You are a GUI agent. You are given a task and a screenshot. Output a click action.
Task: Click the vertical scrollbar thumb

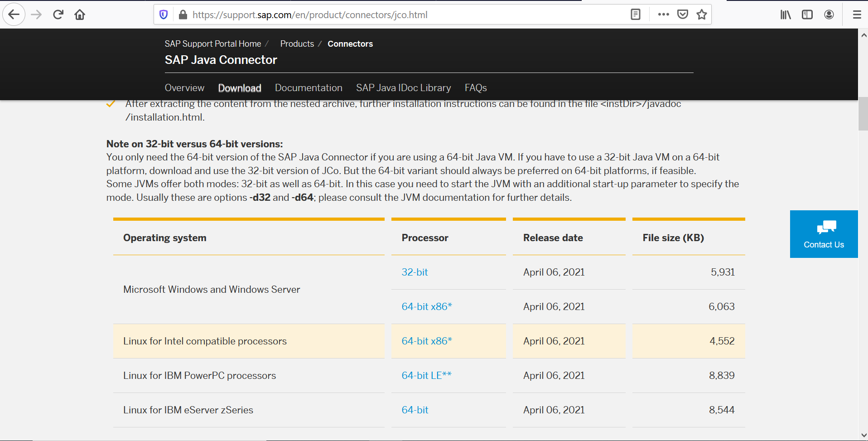click(x=863, y=114)
